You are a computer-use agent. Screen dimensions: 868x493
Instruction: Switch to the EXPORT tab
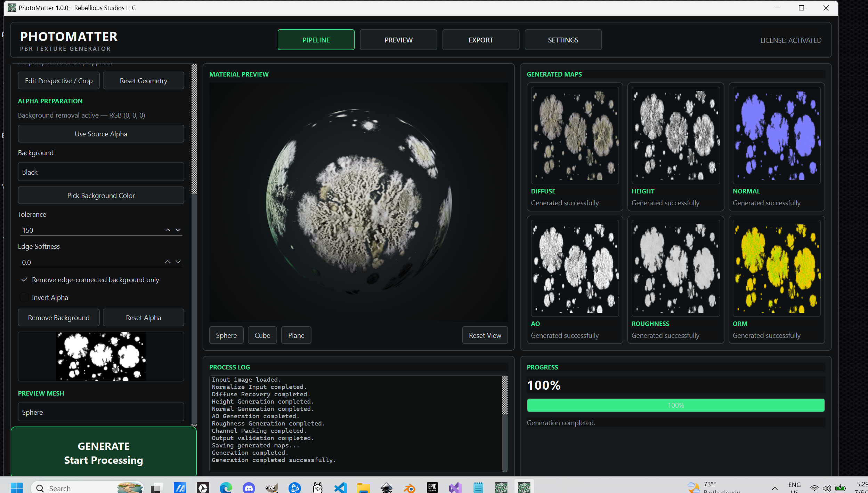(481, 40)
